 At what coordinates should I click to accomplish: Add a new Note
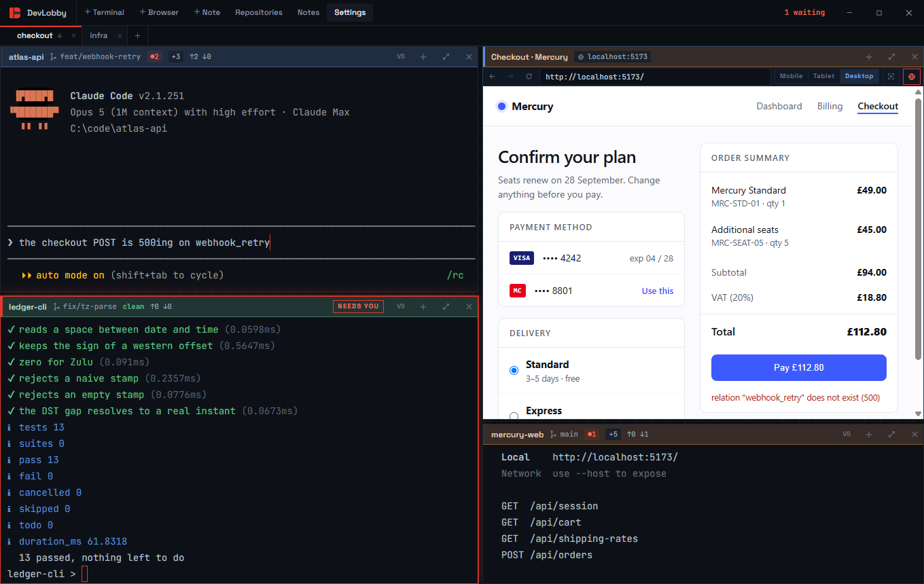tap(207, 12)
